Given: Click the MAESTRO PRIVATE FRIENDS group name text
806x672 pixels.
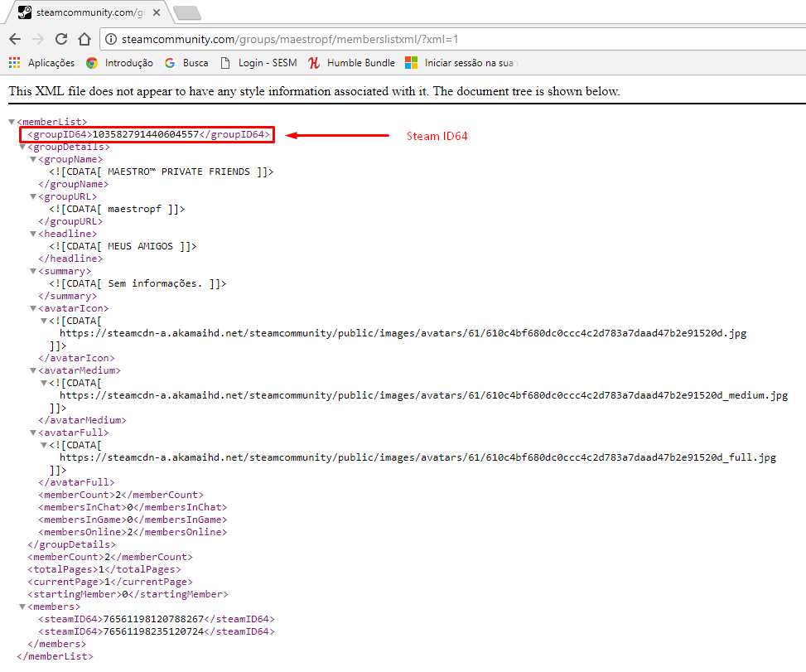Looking at the screenshot, I should tap(178, 172).
